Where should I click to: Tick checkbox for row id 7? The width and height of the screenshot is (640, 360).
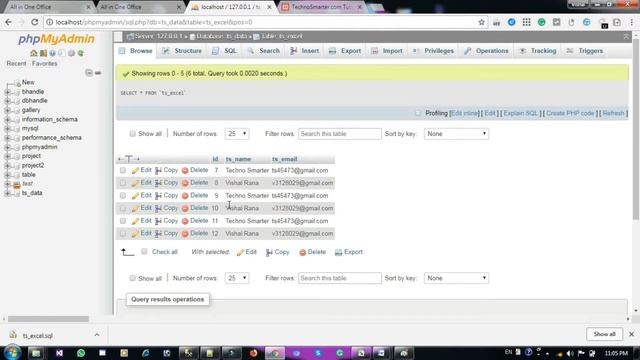pyautogui.click(x=123, y=170)
